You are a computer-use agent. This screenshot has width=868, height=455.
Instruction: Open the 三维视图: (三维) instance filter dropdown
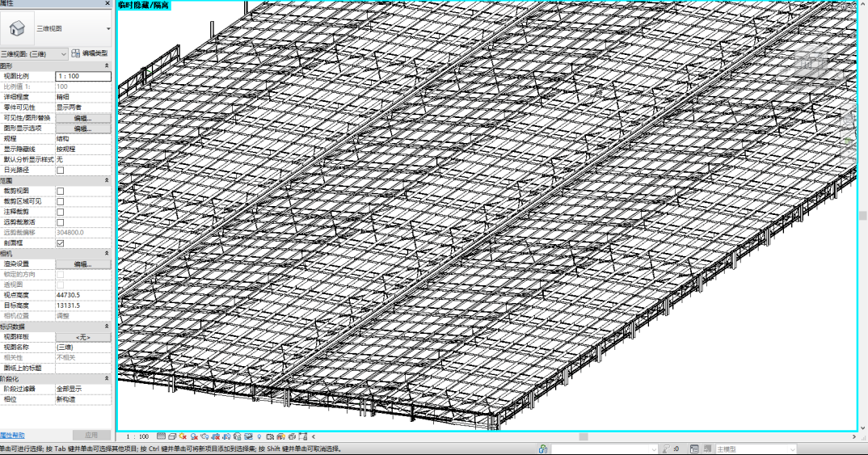64,53
